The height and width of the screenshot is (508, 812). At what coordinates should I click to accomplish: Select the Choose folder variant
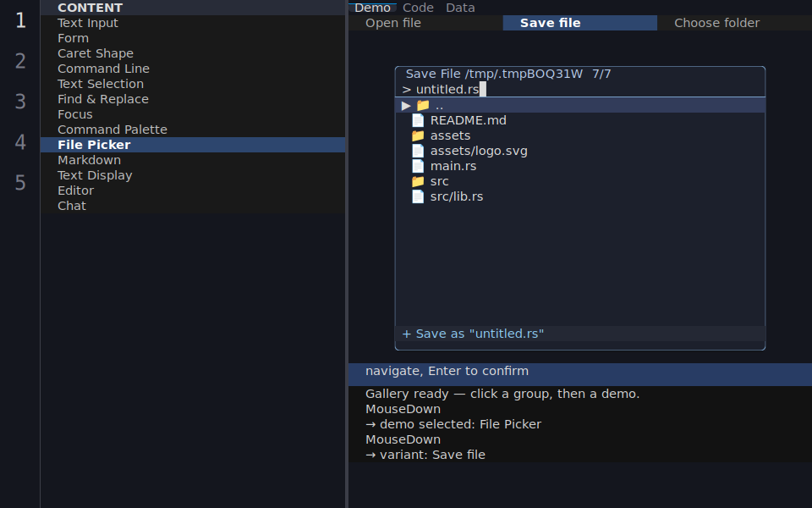coord(734,23)
